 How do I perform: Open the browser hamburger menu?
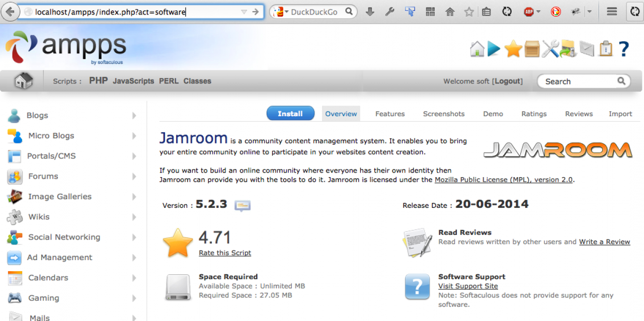click(612, 12)
